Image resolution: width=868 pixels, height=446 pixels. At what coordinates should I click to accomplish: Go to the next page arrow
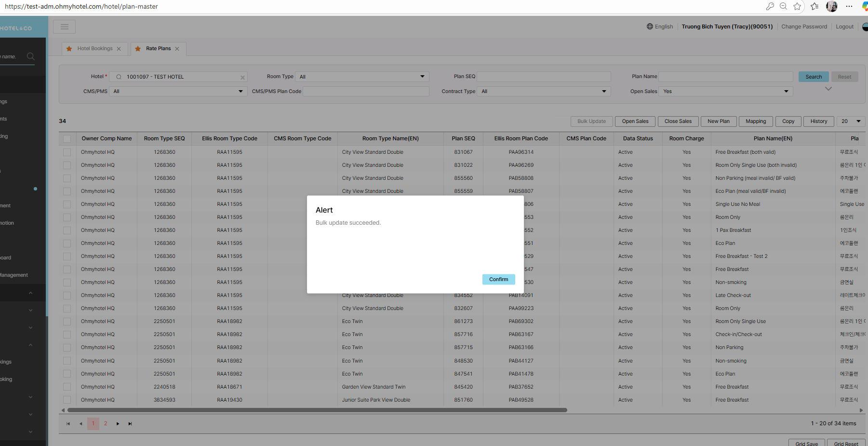click(x=118, y=424)
